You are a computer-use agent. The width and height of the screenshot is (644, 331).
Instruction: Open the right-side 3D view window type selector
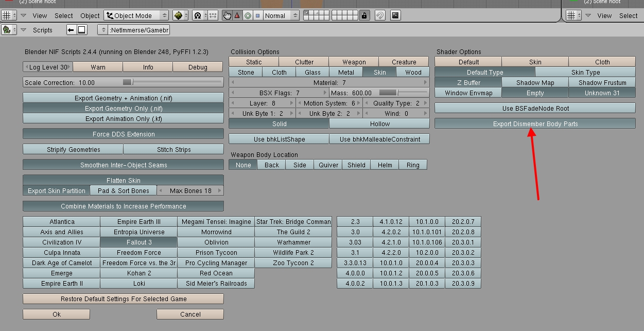point(573,15)
